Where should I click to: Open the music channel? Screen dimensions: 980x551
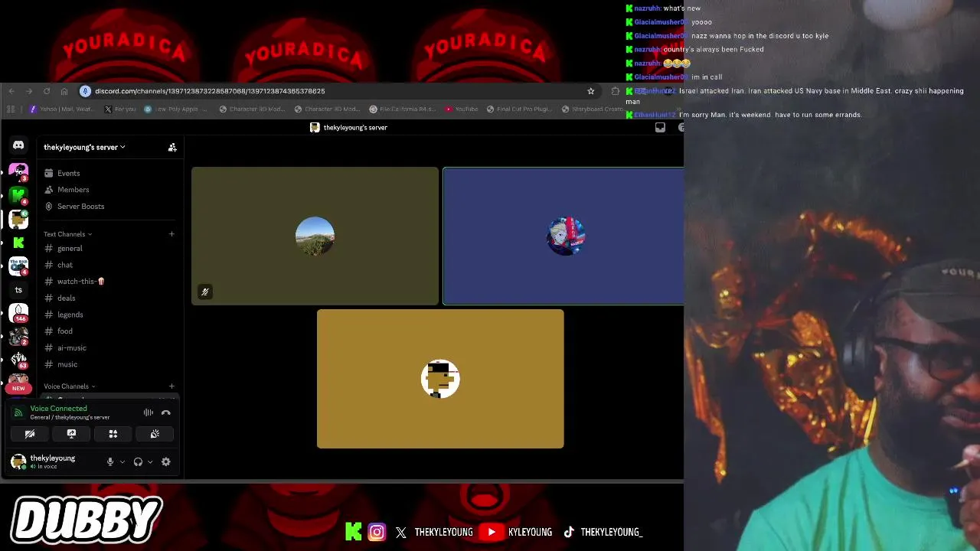click(x=109, y=364)
